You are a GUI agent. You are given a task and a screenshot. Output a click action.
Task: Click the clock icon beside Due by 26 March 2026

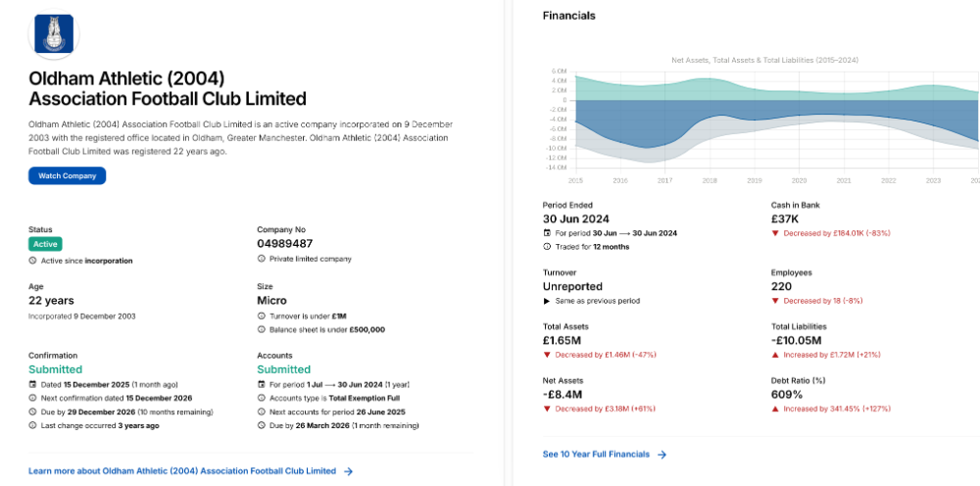point(262,426)
